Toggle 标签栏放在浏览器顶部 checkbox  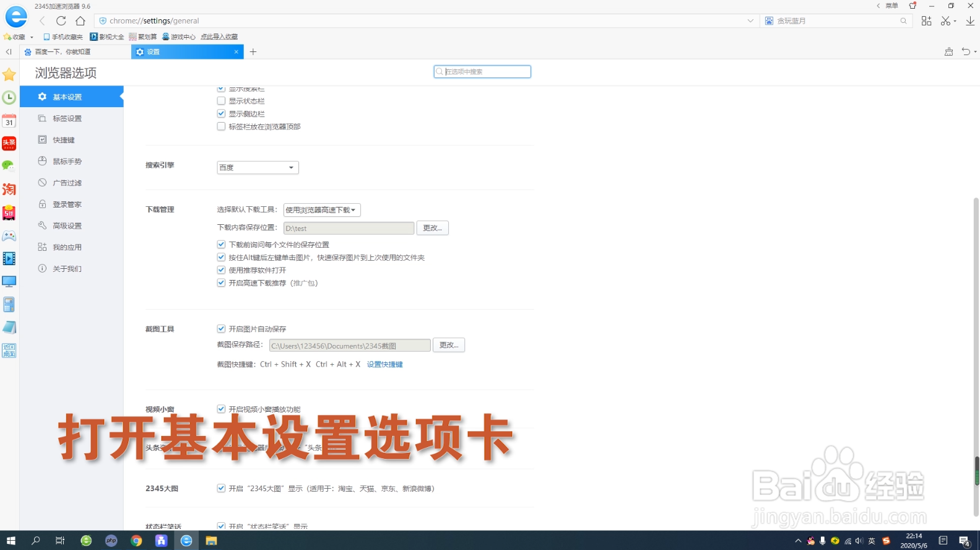(x=221, y=126)
